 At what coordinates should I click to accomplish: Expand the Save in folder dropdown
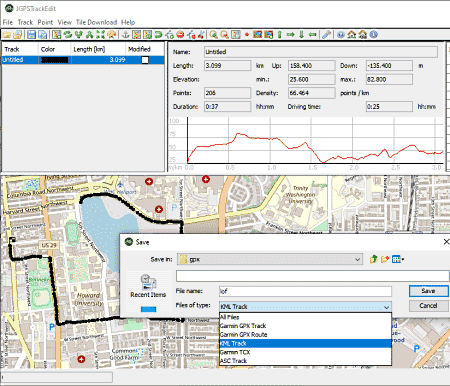[358, 259]
